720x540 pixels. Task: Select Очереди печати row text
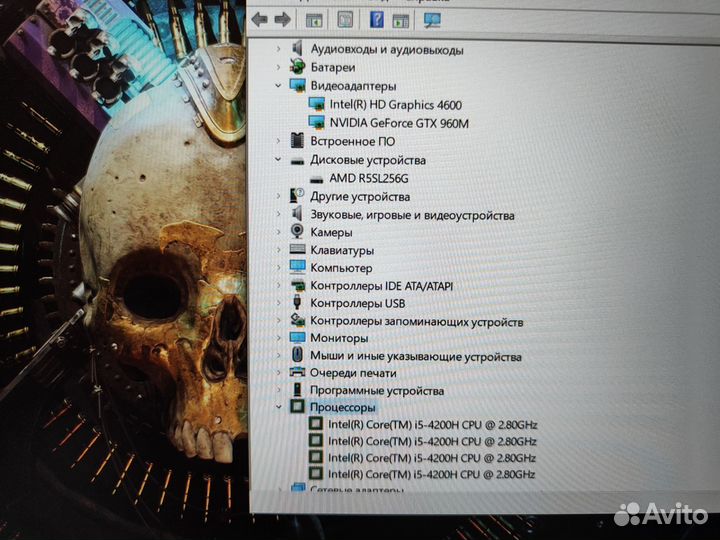[353, 373]
